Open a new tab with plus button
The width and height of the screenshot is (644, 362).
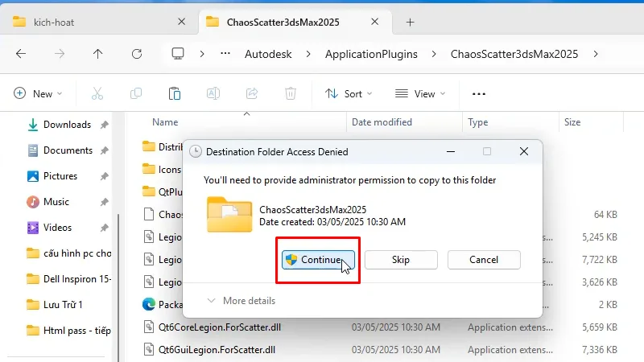(x=410, y=23)
